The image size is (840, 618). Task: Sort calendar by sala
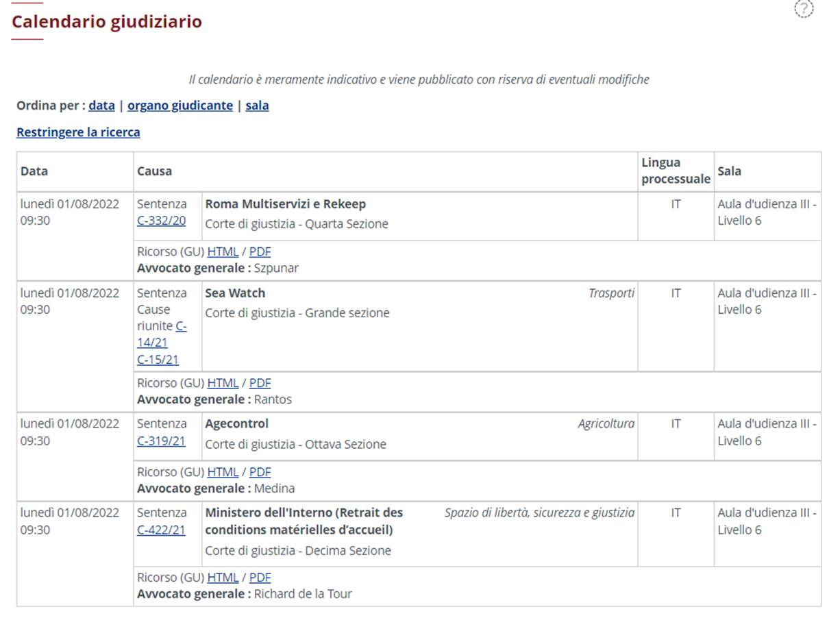[x=257, y=106]
